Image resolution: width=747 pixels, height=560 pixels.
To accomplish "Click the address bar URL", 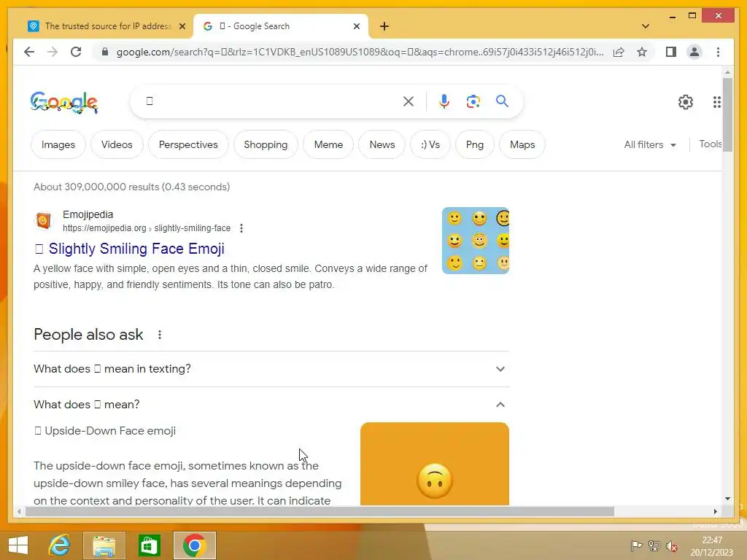I will click(x=360, y=52).
